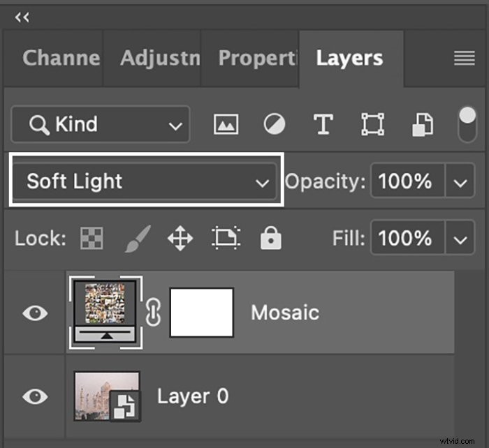Click the Opacity value field
The width and height of the screenshot is (489, 448).
point(407,181)
